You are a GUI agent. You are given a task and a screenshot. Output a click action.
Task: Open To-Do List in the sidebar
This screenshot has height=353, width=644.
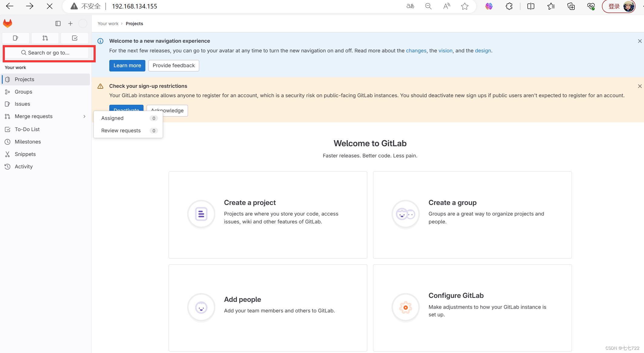(x=46, y=129)
